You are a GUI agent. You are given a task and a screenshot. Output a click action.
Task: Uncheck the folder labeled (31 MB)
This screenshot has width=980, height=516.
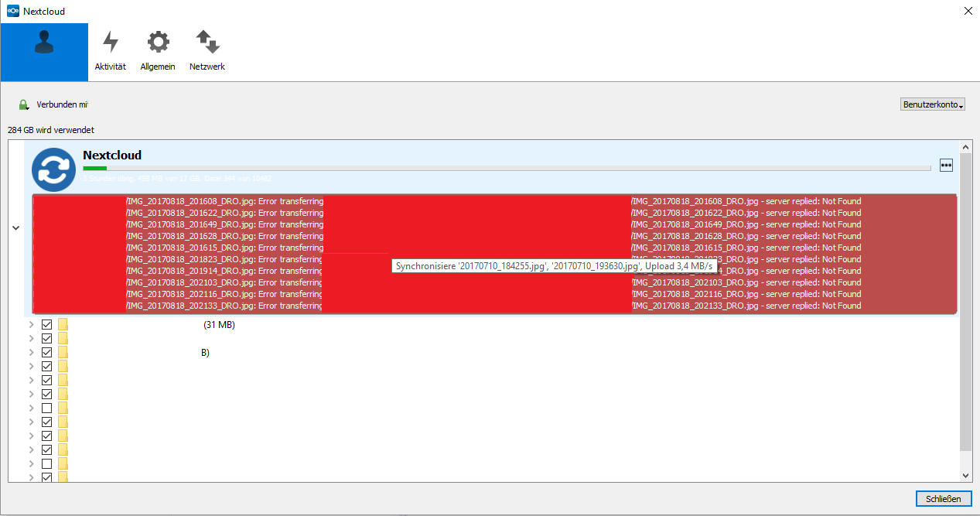point(46,325)
